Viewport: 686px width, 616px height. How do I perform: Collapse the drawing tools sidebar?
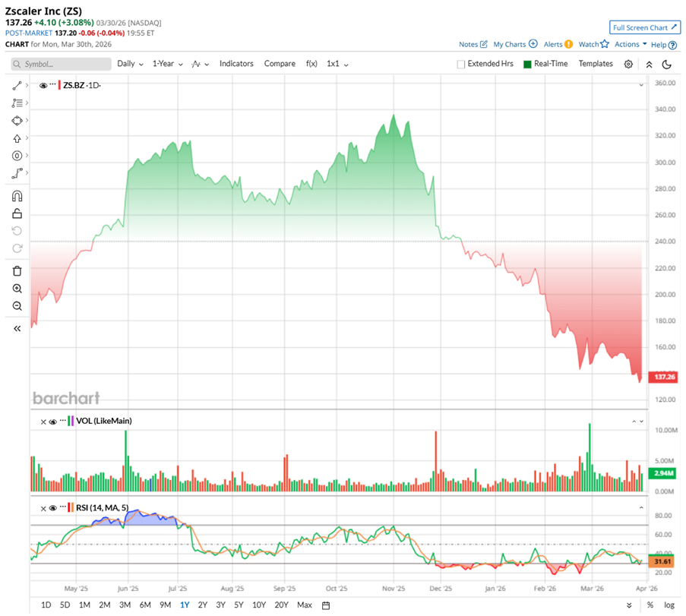(x=17, y=329)
